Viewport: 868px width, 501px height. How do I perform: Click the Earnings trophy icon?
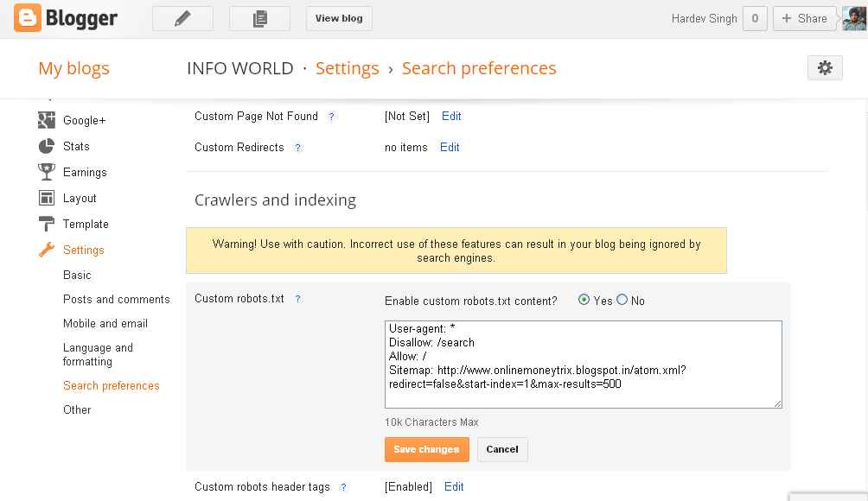(47, 172)
